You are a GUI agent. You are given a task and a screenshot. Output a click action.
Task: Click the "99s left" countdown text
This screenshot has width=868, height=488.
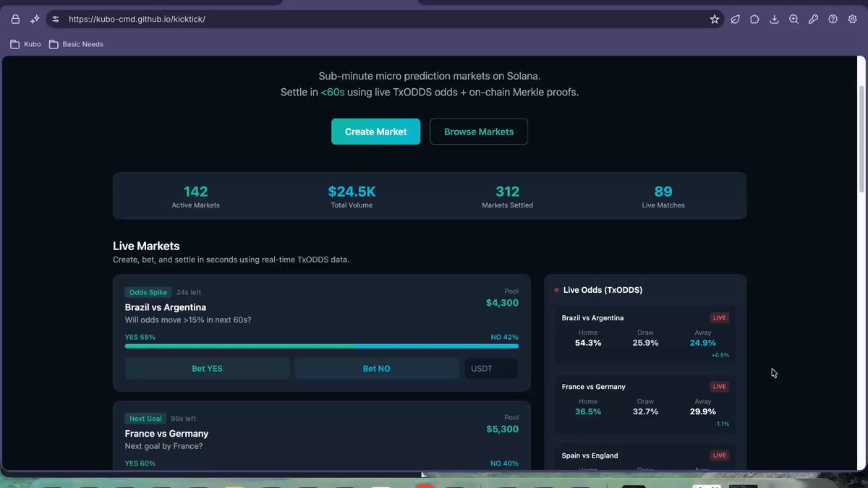coord(184,419)
